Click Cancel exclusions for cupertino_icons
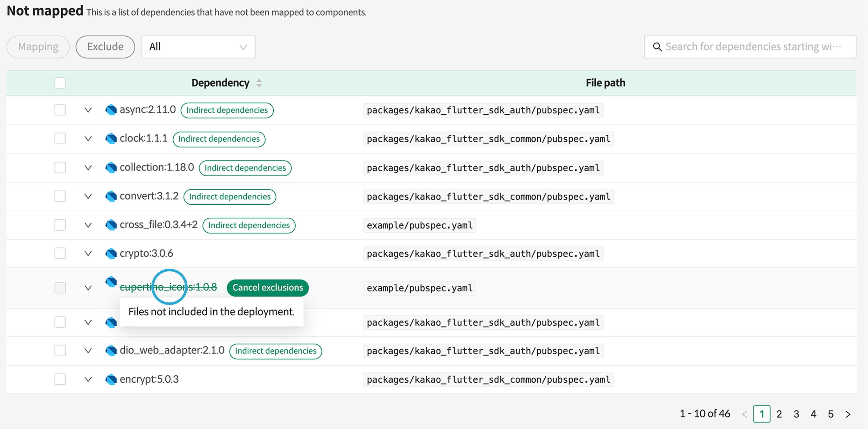The width and height of the screenshot is (868, 429). pos(268,288)
